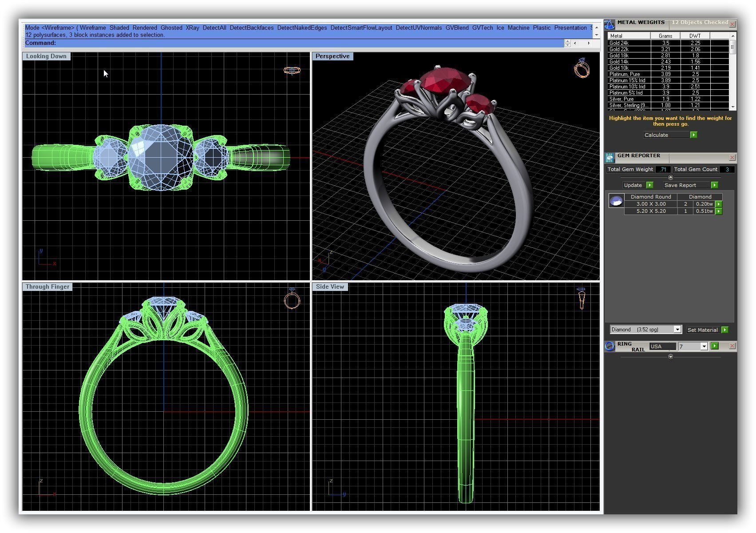The image size is (756, 533).
Task: Click the Grams column header
Action: coord(665,36)
